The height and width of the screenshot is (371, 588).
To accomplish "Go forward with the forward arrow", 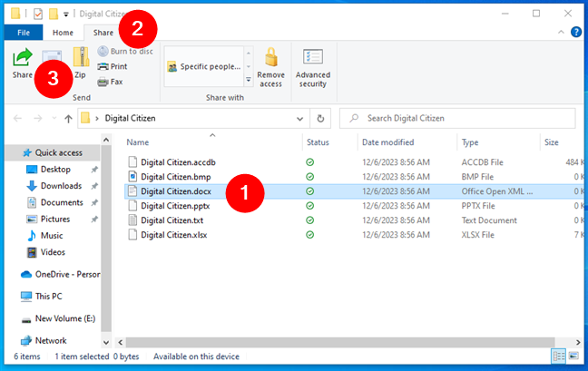I will 38,119.
